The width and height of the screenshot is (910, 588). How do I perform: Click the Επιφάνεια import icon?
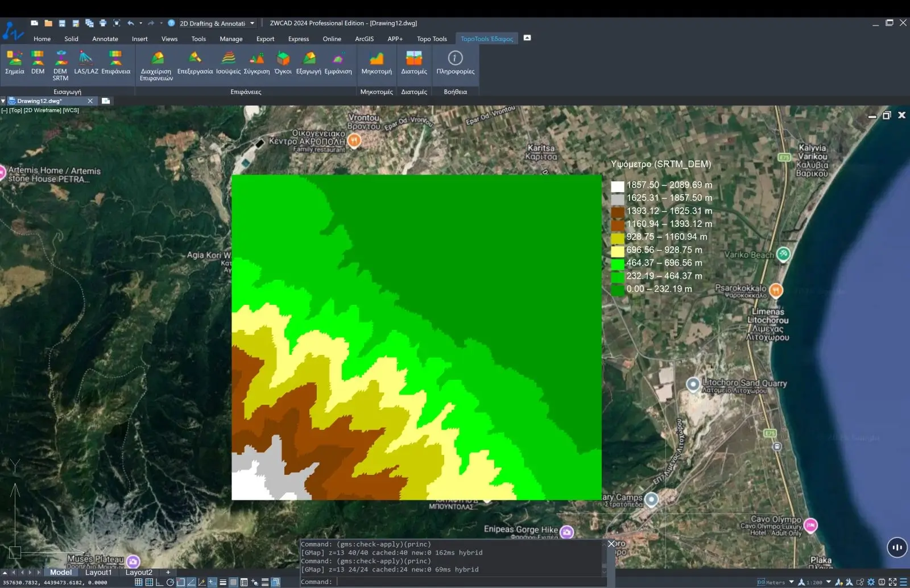coord(115,63)
